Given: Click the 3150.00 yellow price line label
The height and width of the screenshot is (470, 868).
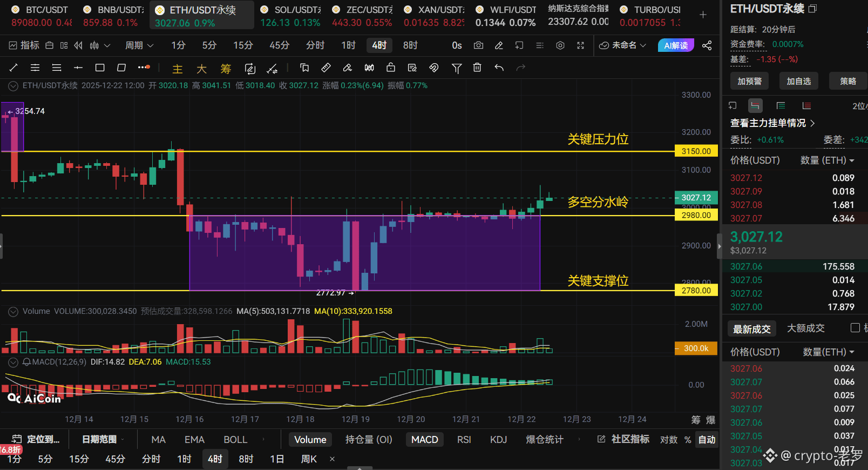Looking at the screenshot, I should 696,151.
